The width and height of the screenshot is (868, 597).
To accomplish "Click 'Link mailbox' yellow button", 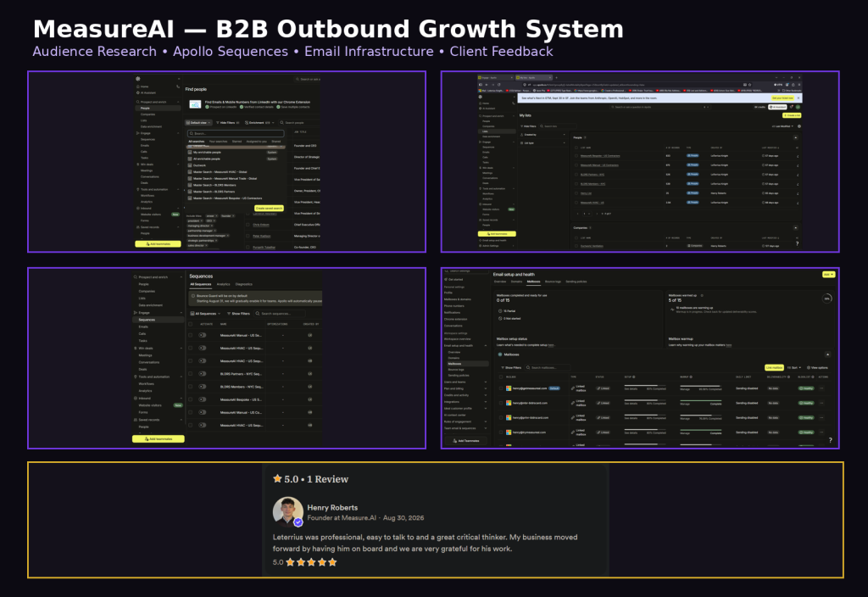I will (x=774, y=368).
